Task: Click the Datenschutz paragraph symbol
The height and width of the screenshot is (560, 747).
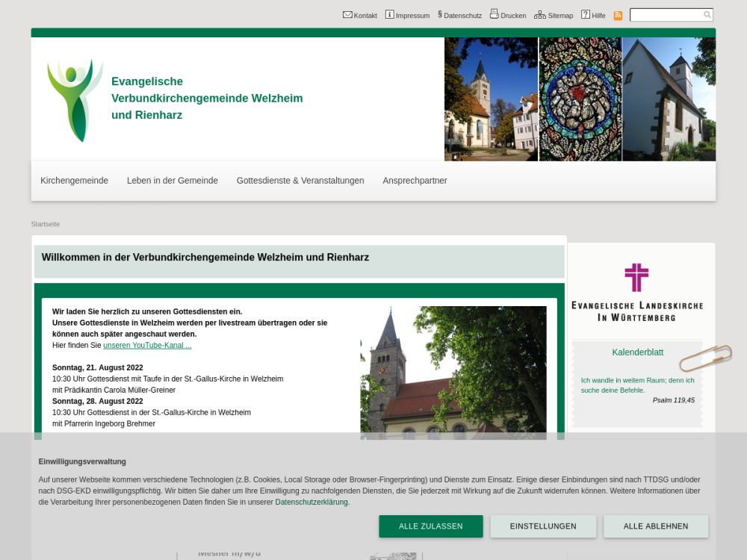Action: 440,14
